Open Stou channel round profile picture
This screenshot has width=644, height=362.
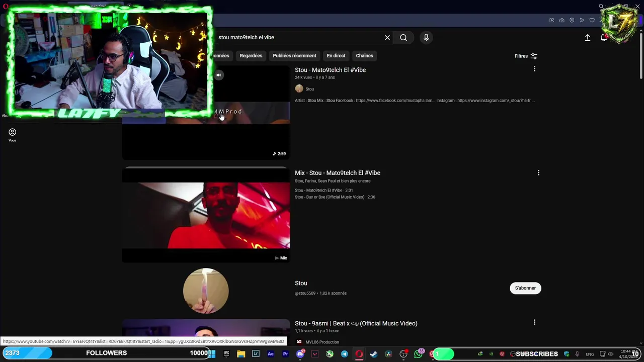[206, 291]
